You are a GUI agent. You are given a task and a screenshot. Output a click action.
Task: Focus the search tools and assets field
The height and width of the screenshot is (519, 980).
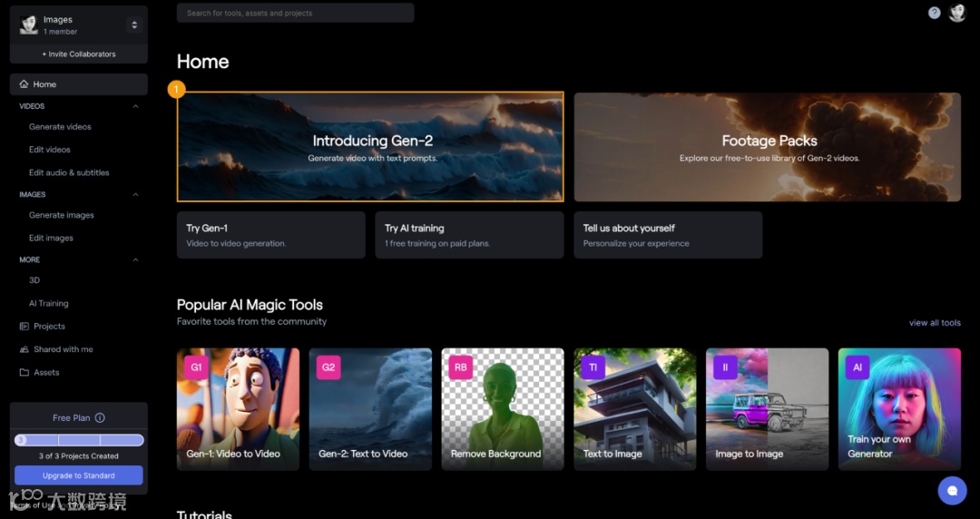pos(295,13)
